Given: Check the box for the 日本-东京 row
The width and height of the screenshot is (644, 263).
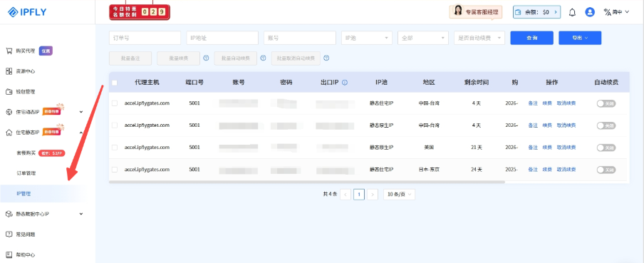Looking at the screenshot, I should [115, 170].
